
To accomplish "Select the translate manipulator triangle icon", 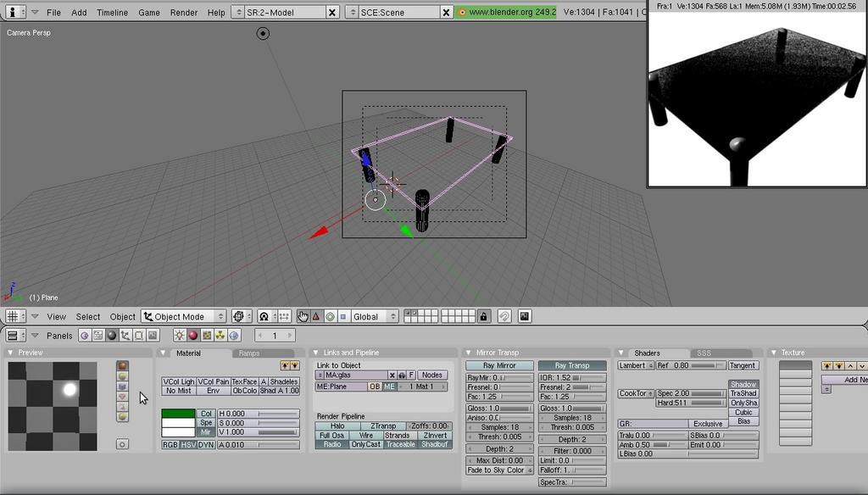I will (x=316, y=317).
